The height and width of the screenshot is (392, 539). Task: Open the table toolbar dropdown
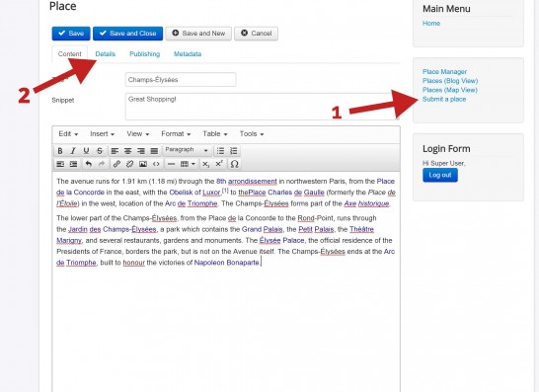click(x=188, y=164)
